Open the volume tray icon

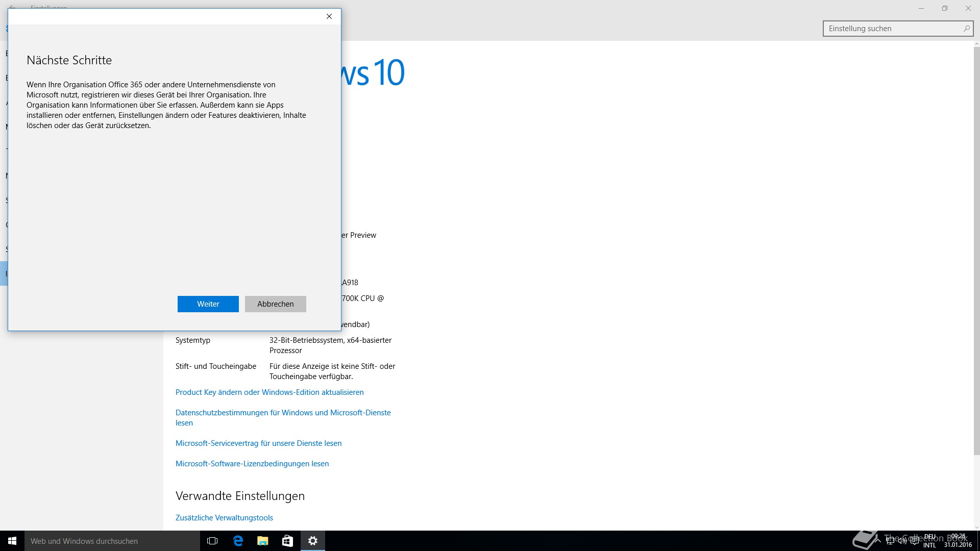point(902,541)
